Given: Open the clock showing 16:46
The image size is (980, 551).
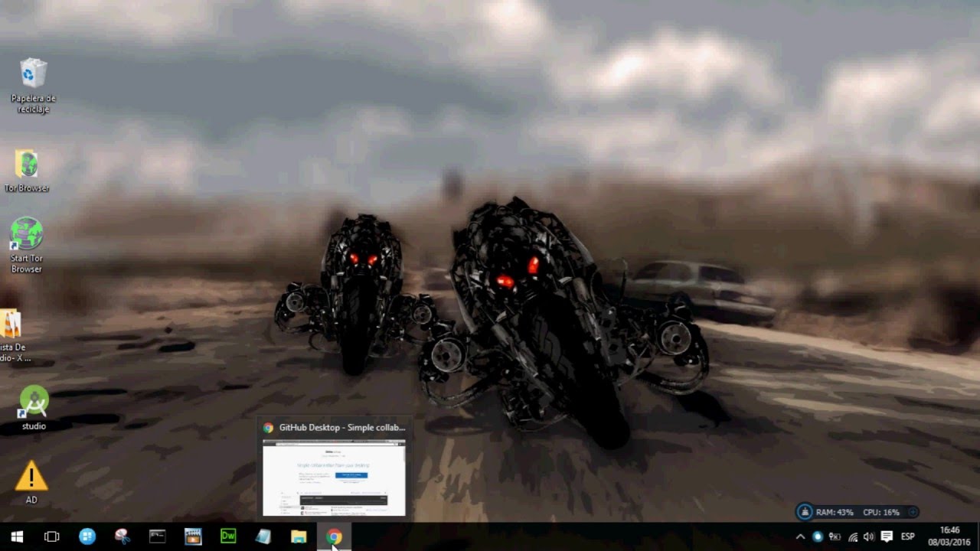Looking at the screenshot, I should point(949,536).
